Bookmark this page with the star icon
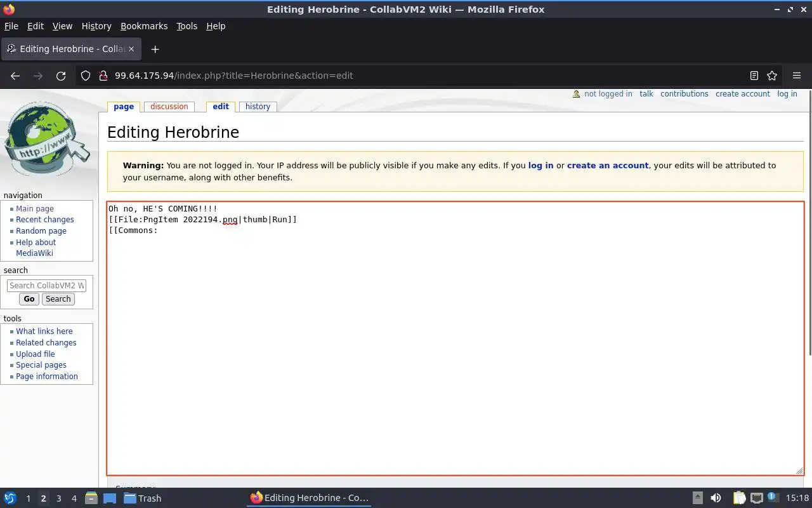Image resolution: width=812 pixels, height=508 pixels. point(772,76)
